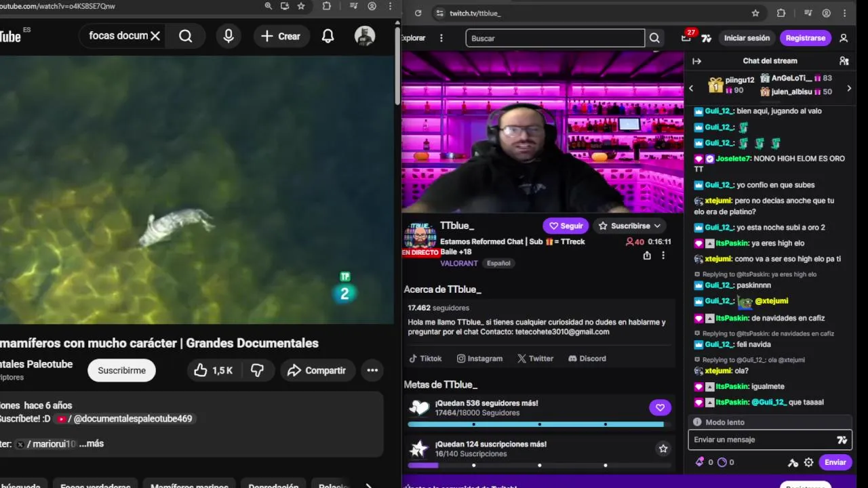
Task: Open Chrome three-dot menu in Twitch window
Action: click(845, 13)
